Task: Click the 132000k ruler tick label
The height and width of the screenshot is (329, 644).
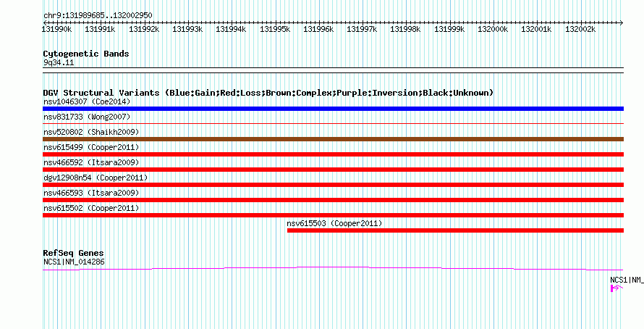Action: pyautogui.click(x=493, y=30)
